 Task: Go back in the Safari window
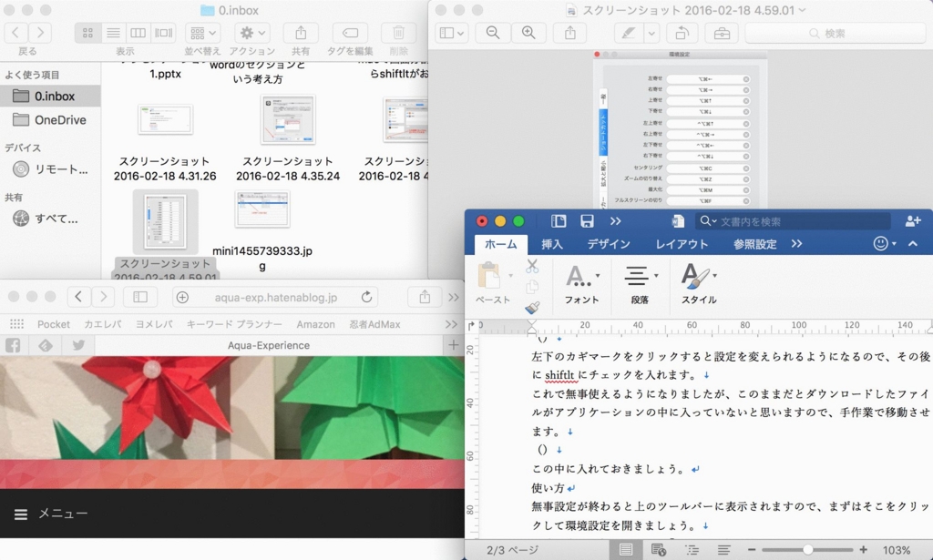[x=78, y=296]
